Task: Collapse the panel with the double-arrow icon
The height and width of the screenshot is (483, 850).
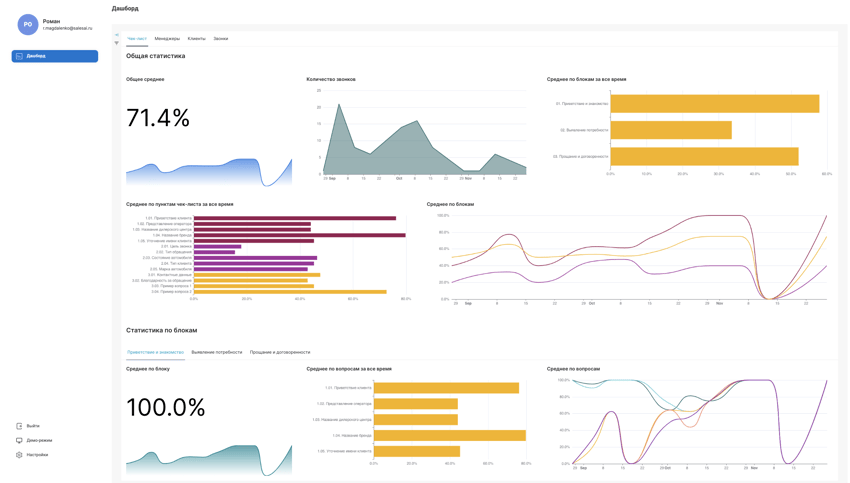Action: point(116,35)
